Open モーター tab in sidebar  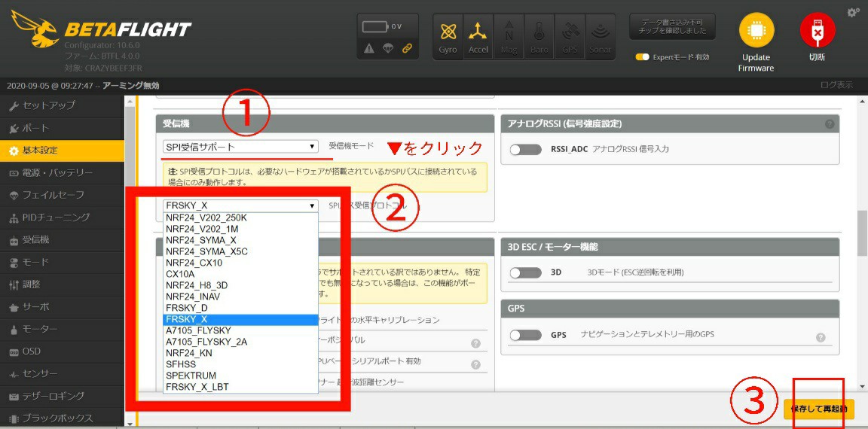coord(62,329)
